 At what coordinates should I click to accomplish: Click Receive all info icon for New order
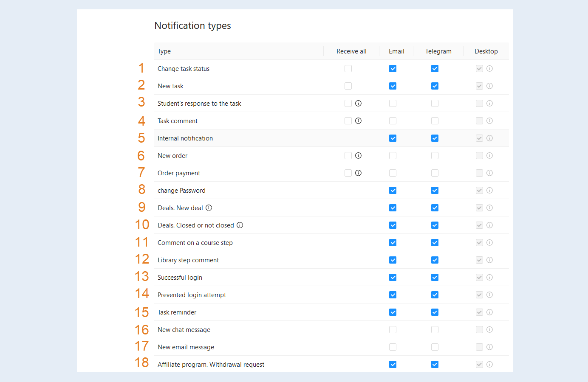pyautogui.click(x=358, y=155)
